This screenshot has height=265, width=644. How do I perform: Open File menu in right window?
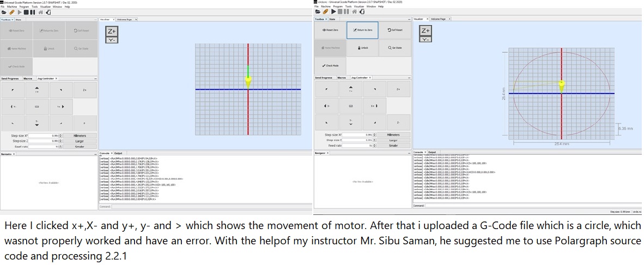(x=317, y=7)
